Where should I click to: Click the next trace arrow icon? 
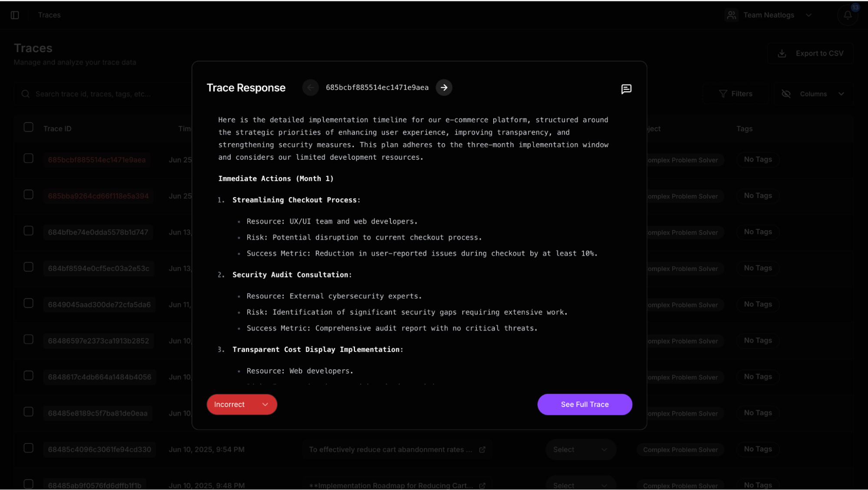(444, 87)
